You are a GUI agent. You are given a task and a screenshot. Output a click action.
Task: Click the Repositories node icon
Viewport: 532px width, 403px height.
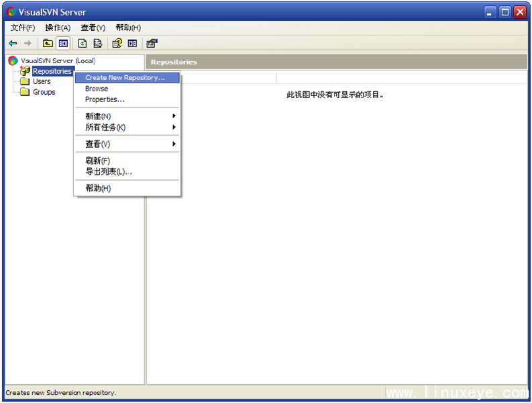(x=25, y=71)
